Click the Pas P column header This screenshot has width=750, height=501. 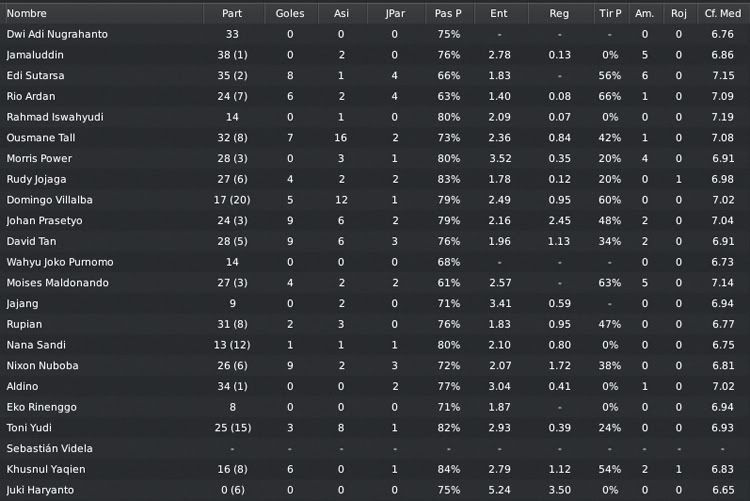pyautogui.click(x=448, y=13)
